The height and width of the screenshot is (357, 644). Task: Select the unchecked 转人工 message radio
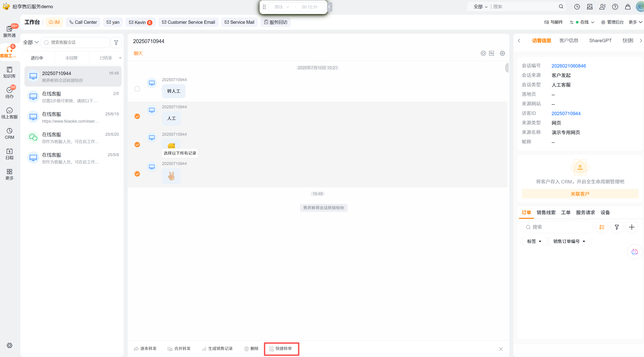click(x=137, y=89)
